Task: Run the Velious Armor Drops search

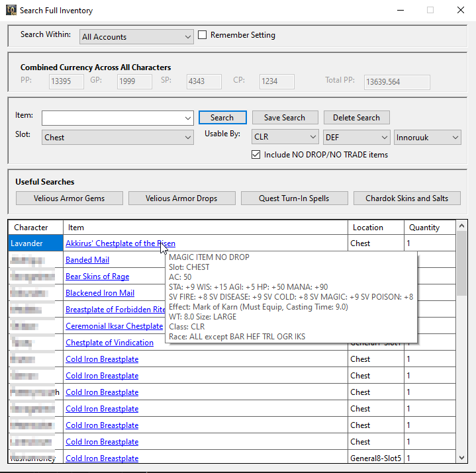Action: tap(181, 198)
